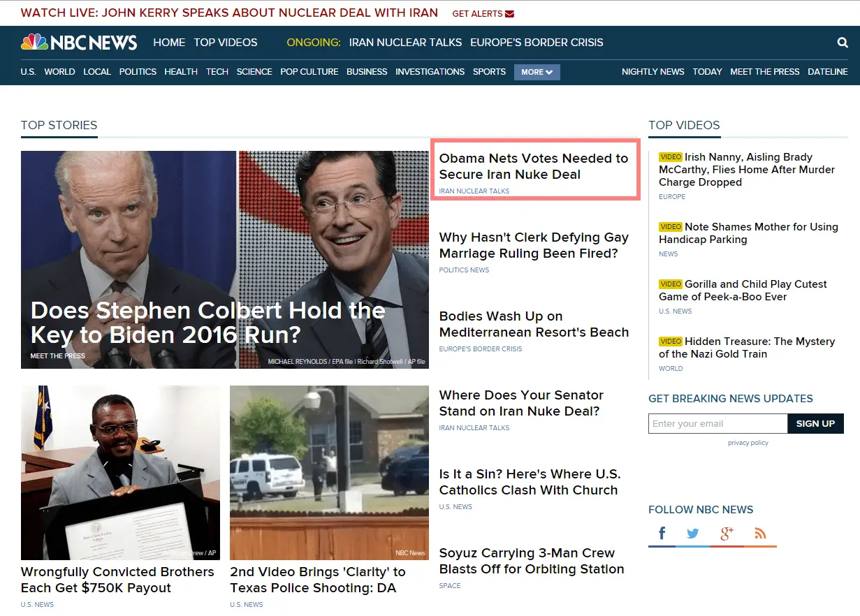Follow NBC News on Facebook
The width and height of the screenshot is (860, 616).
pos(662,534)
